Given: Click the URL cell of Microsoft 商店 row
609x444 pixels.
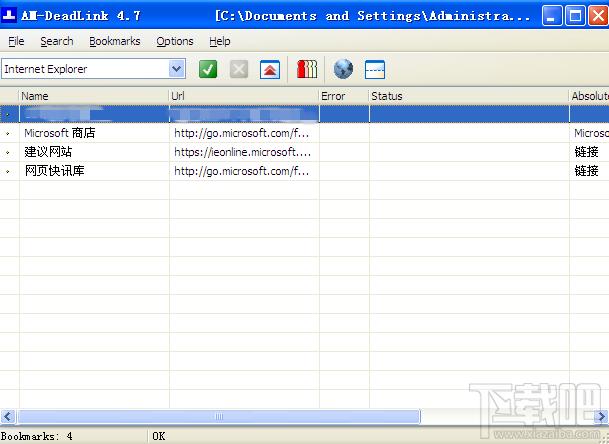Looking at the screenshot, I should pos(244,133).
